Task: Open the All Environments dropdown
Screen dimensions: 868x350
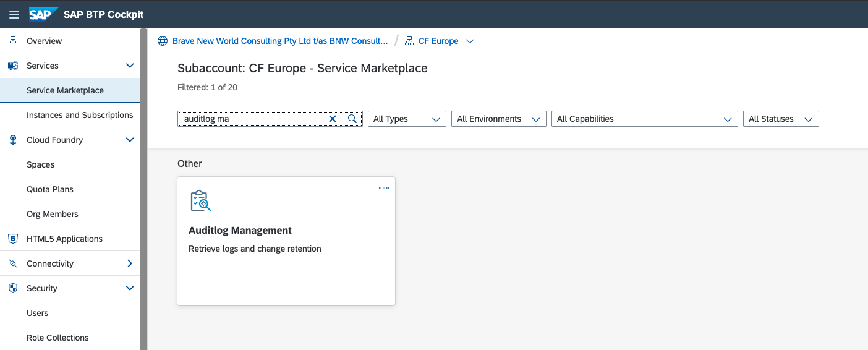Action: pos(498,119)
